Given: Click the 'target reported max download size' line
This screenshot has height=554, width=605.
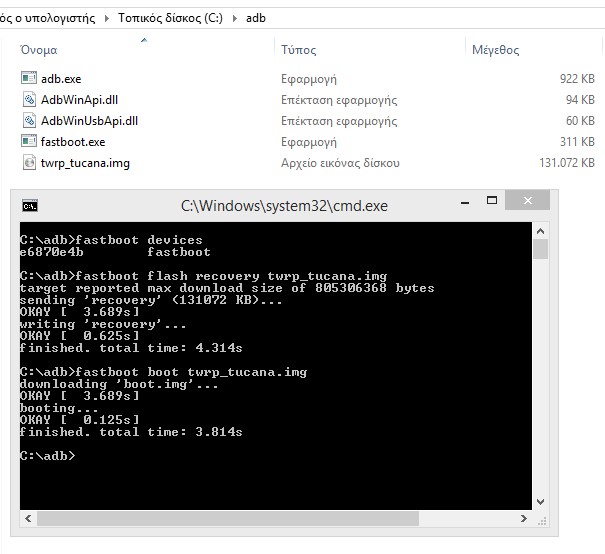Looking at the screenshot, I should 227,288.
